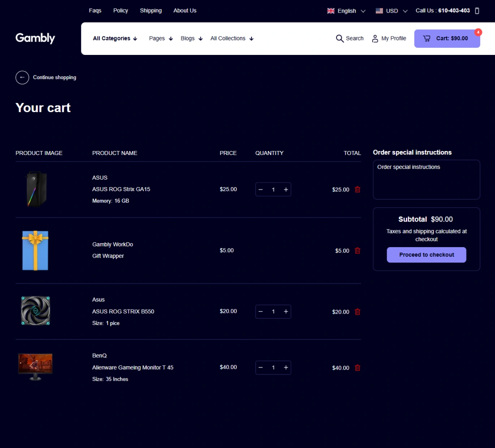Click the US flag currency icon
The width and height of the screenshot is (495, 448).
(379, 11)
